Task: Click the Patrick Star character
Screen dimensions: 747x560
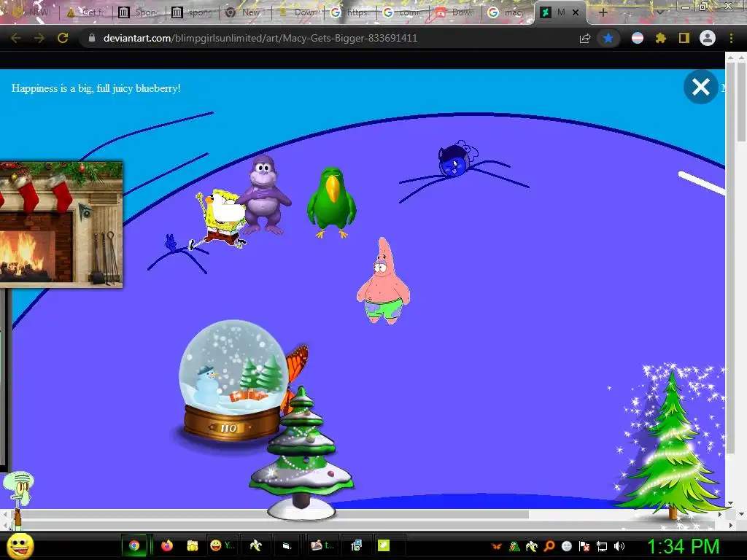Action: pyautogui.click(x=383, y=281)
